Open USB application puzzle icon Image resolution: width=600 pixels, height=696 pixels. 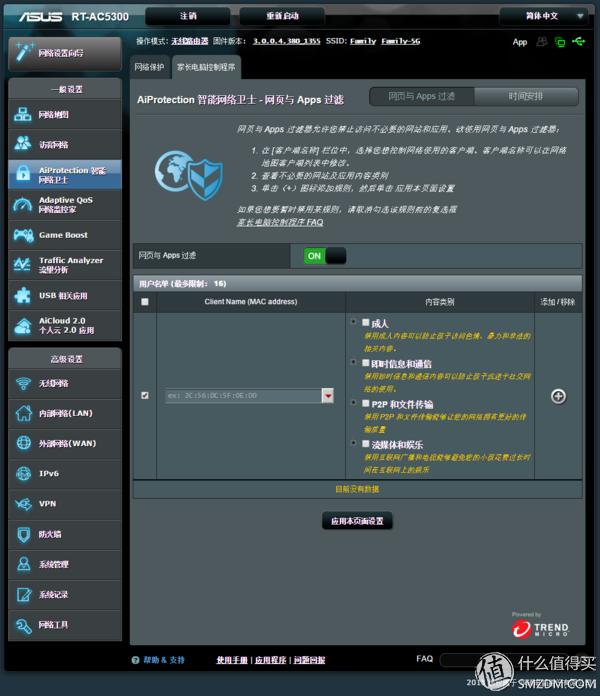[x=23, y=295]
